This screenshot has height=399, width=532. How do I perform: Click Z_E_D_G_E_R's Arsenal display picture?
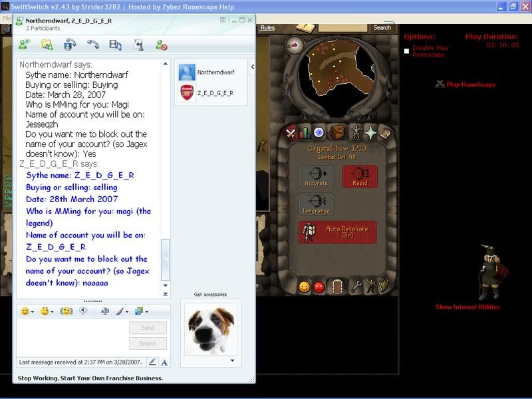(x=187, y=93)
